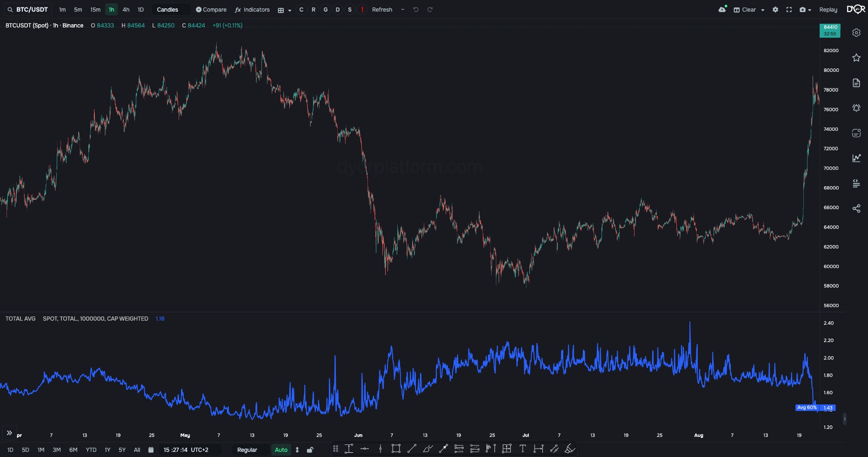Image resolution: width=868 pixels, height=457 pixels.
Task: Click the BTC/USDT symbol search field
Action: (x=28, y=9)
